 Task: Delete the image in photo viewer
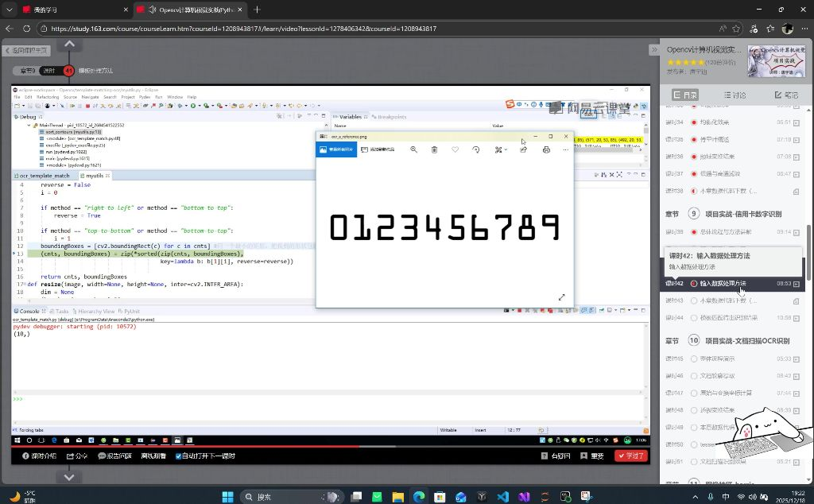(435, 149)
